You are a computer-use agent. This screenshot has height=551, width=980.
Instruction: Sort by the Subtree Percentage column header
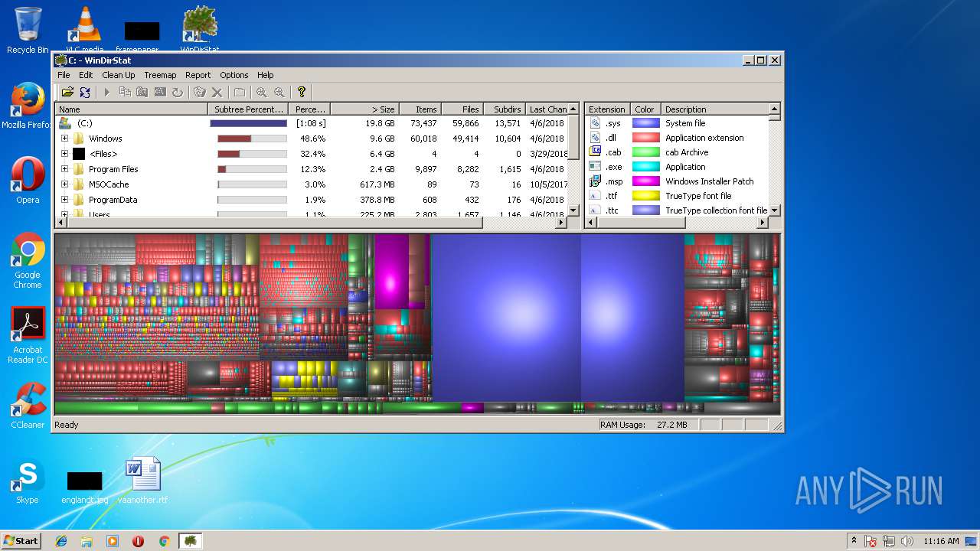(x=250, y=109)
